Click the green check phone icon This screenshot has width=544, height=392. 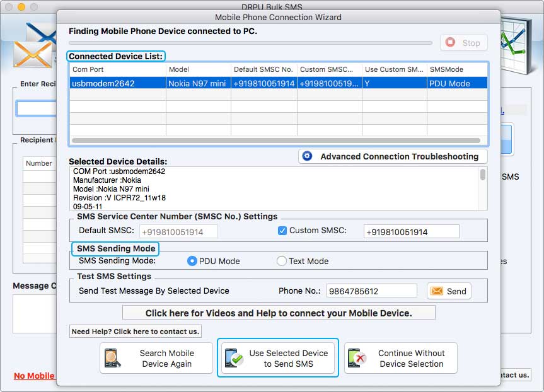234,358
